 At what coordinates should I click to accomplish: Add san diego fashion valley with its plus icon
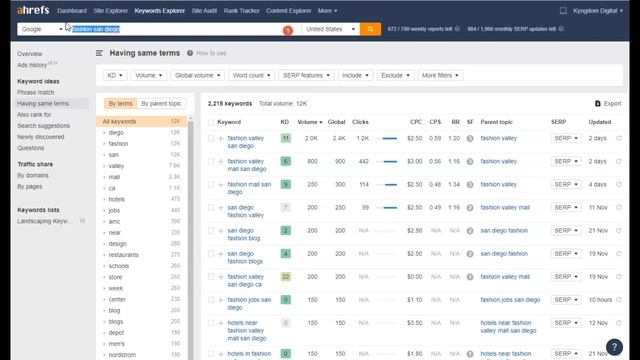pos(221,208)
